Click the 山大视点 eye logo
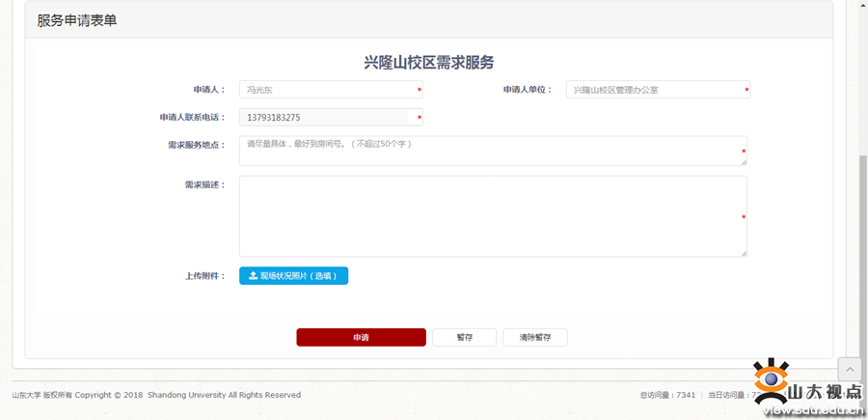 click(x=772, y=379)
